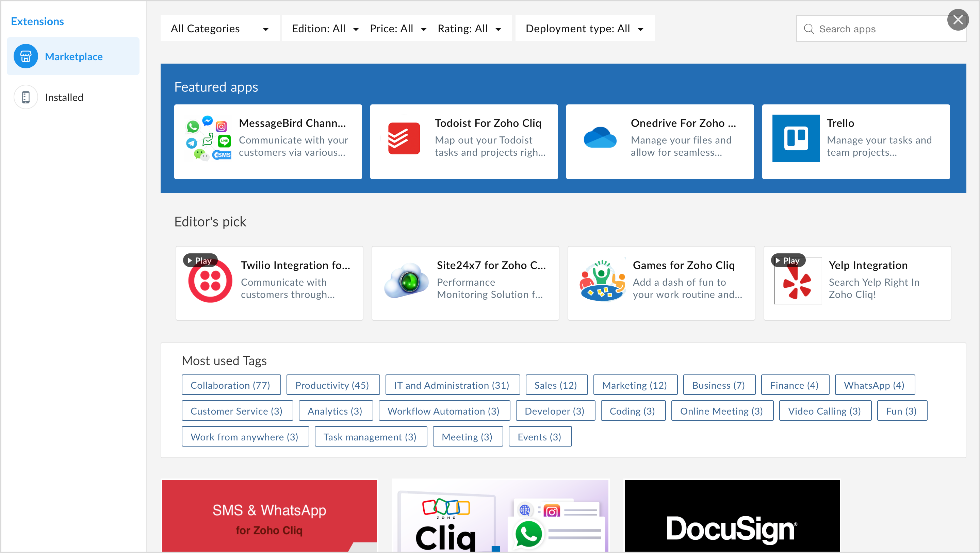The width and height of the screenshot is (980, 553).
Task: Click the Installed device icon
Action: (x=26, y=97)
